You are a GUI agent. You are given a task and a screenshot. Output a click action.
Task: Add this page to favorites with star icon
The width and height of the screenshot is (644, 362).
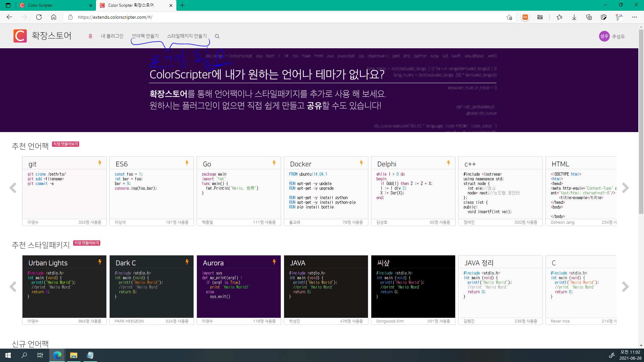point(509,17)
